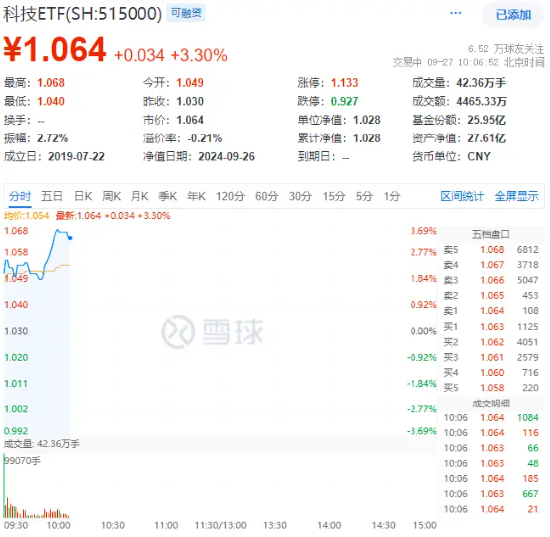Choose the 15分 interval tab
550x537 pixels.
coord(334,196)
